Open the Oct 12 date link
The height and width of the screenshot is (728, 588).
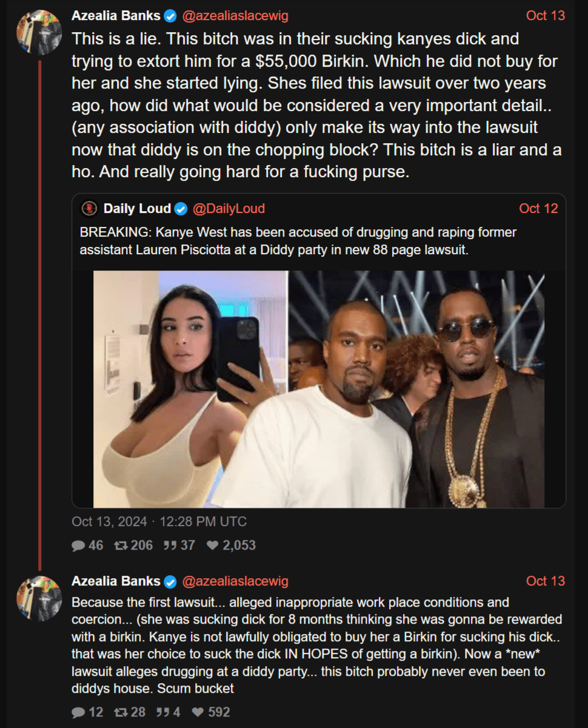click(x=538, y=209)
